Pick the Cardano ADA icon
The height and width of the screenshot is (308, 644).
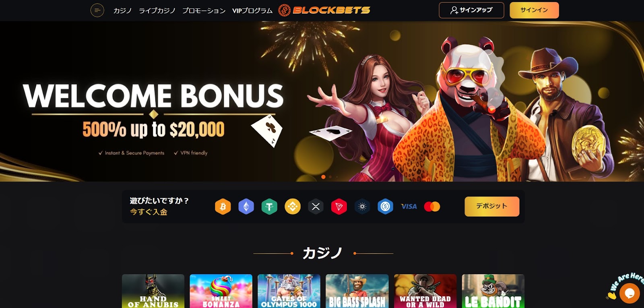(x=362, y=207)
